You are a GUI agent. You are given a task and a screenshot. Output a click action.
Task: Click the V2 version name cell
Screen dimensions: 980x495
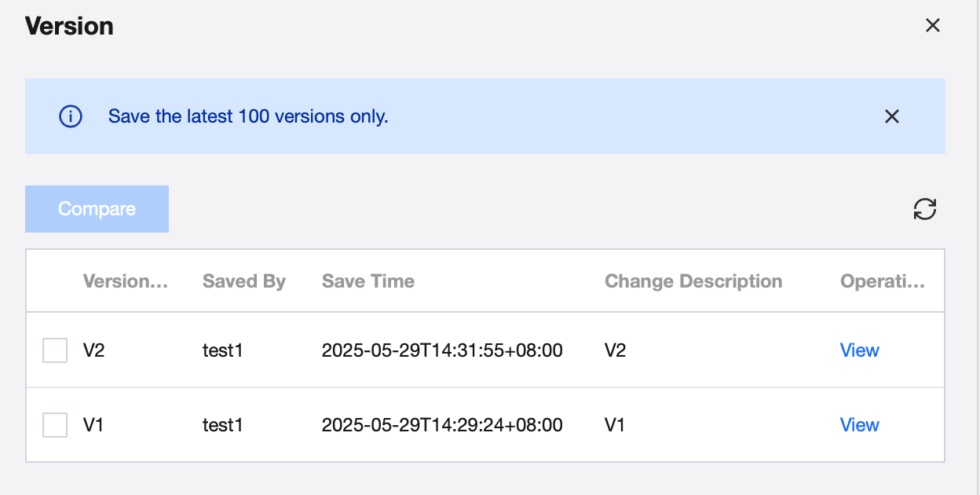94,350
